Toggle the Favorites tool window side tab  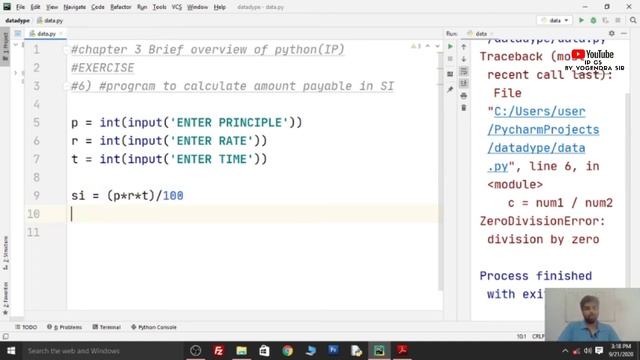coord(5,298)
